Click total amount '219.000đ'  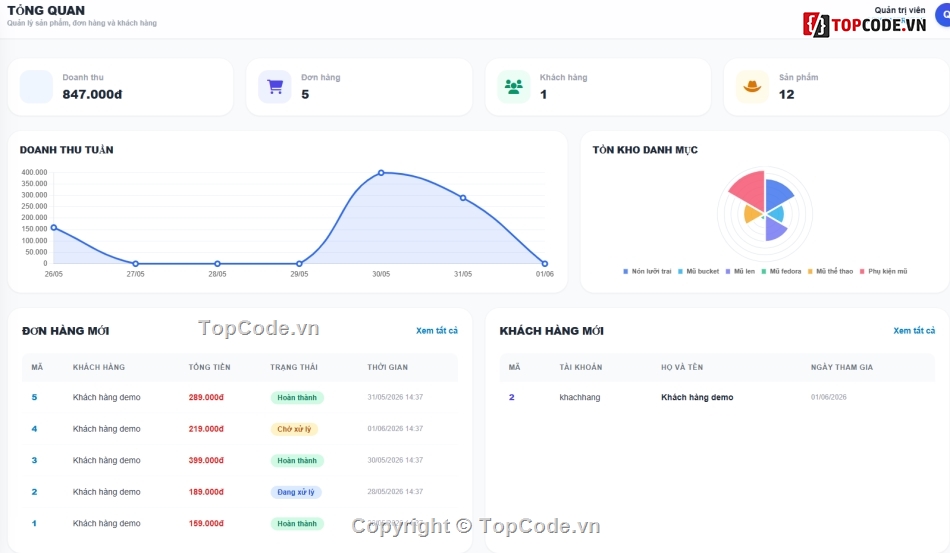tap(206, 429)
